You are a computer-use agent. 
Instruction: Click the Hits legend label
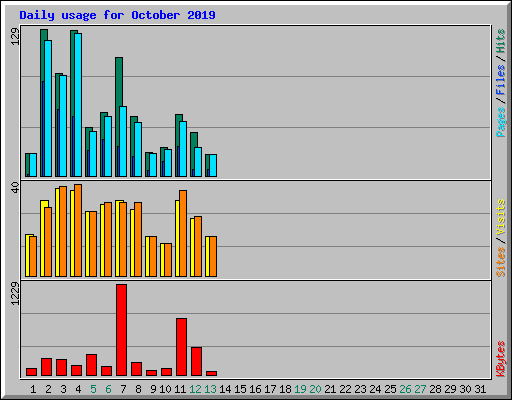click(501, 41)
